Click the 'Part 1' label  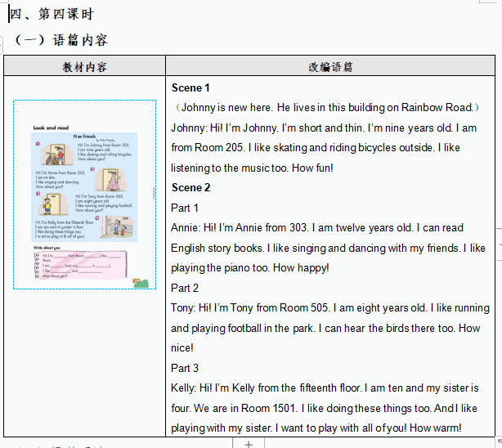[185, 208]
